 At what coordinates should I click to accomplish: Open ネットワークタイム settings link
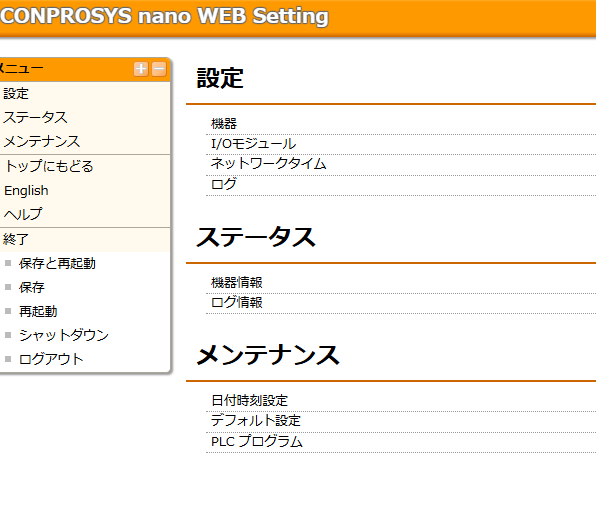click(x=268, y=164)
